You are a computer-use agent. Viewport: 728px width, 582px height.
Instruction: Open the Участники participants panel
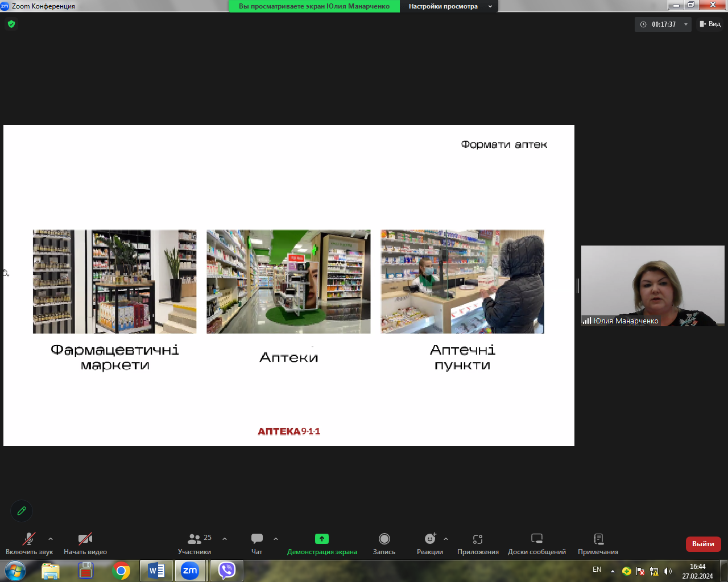click(x=195, y=538)
